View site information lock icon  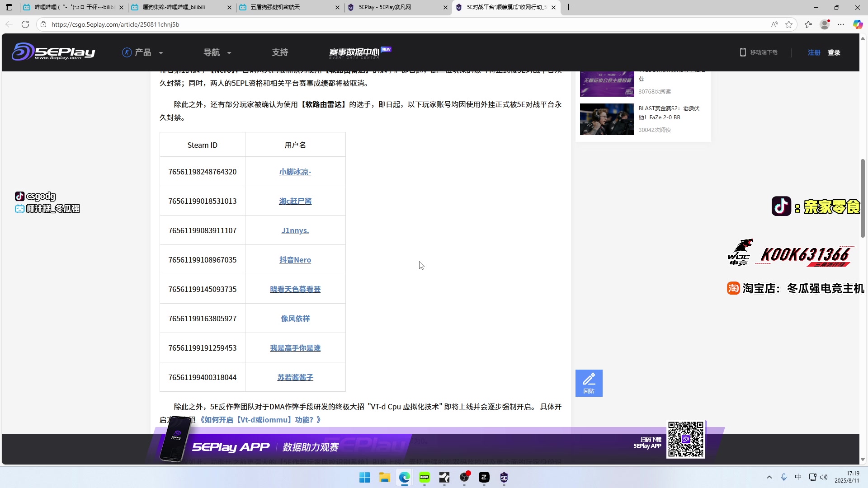pyautogui.click(x=43, y=24)
